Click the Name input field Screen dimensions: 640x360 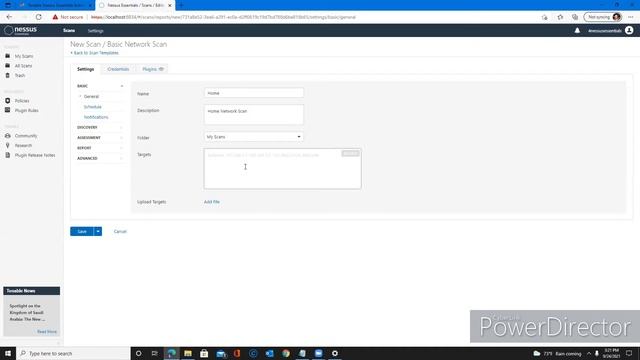point(253,93)
